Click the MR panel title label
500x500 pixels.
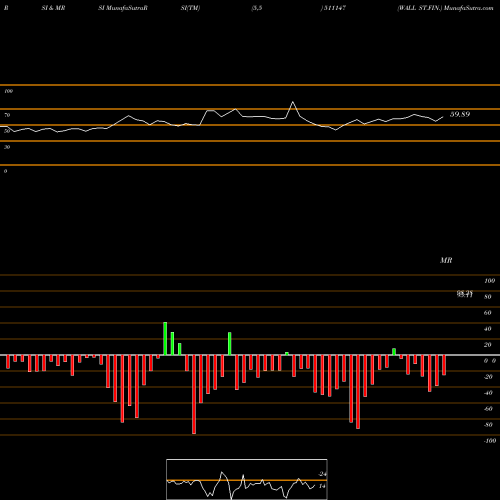point(446,260)
